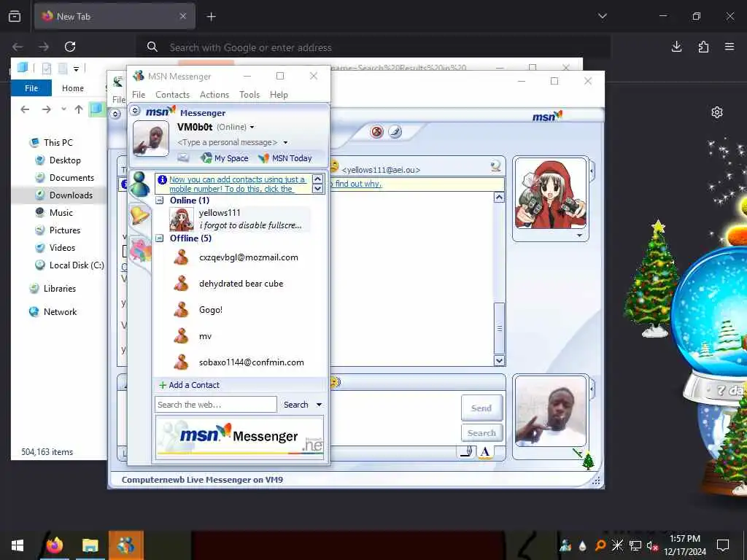Click the paintbrush color scheme icon
The image size is (747, 560).
click(395, 132)
